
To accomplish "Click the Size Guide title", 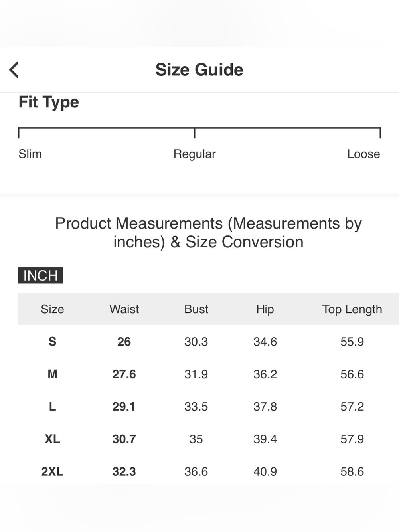I will [x=199, y=70].
